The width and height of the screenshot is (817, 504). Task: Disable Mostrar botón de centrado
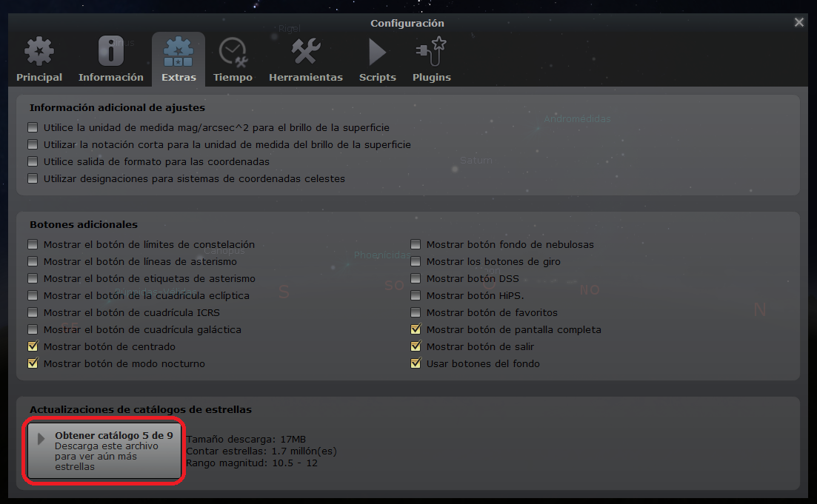33,346
